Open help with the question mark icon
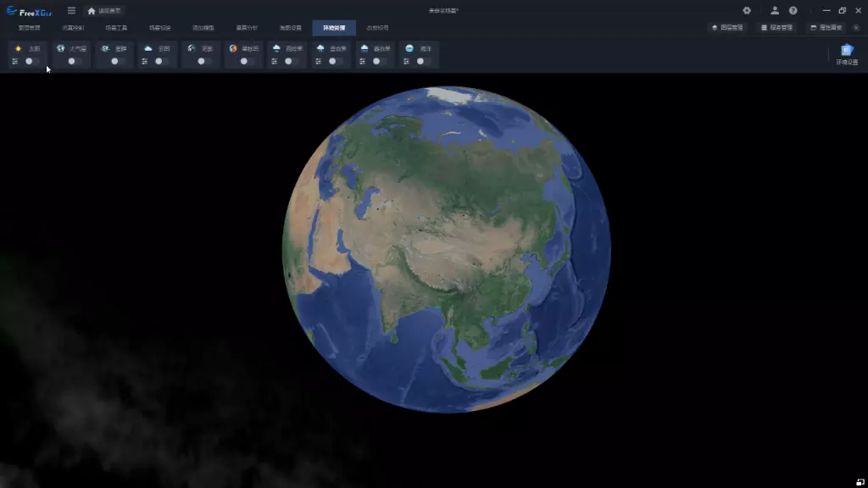 (793, 10)
